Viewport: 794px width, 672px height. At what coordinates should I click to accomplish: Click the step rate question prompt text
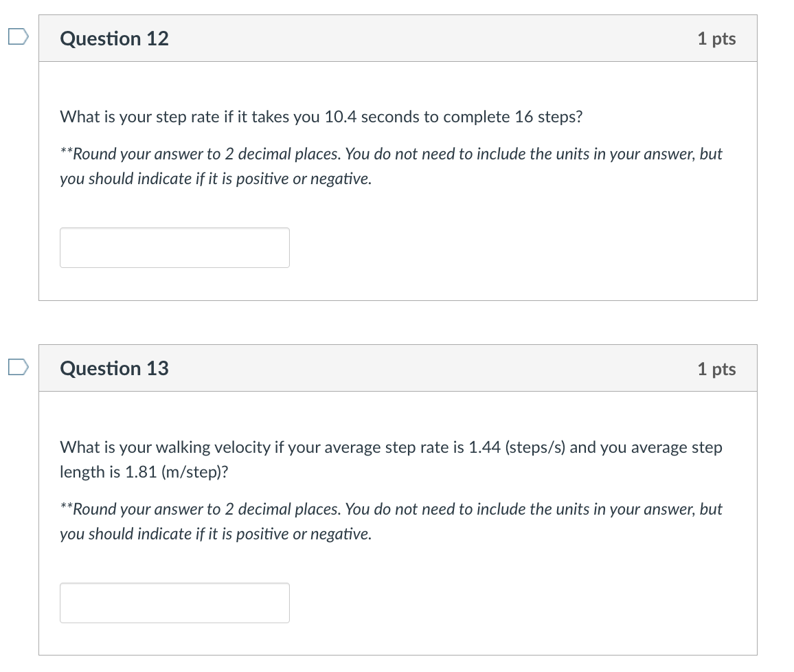click(x=320, y=117)
